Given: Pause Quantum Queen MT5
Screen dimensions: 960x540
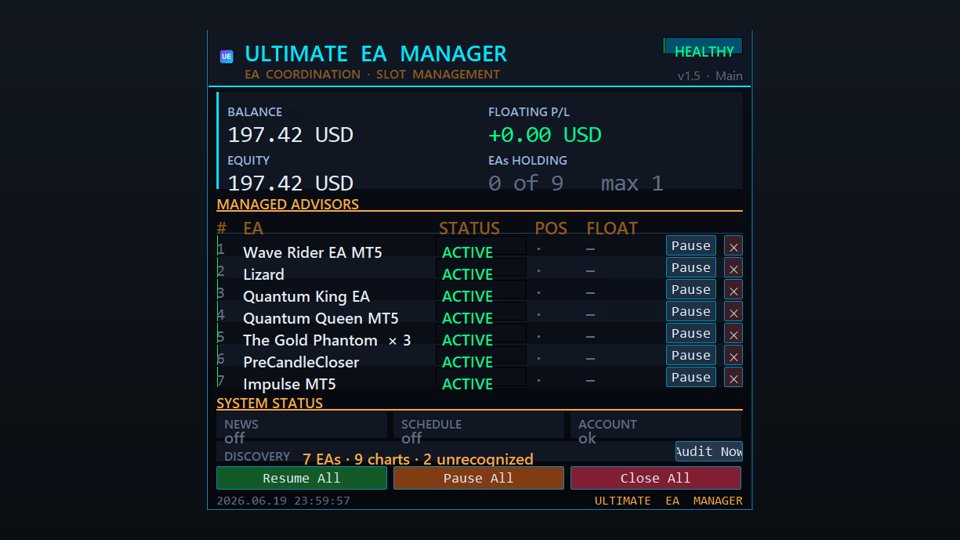Looking at the screenshot, I should point(691,312).
